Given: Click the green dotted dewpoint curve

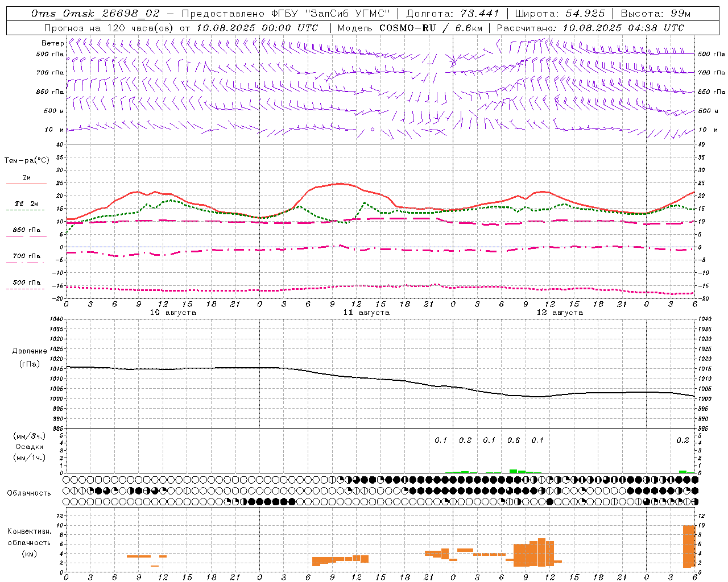Looking at the screenshot, I should [x=380, y=213].
